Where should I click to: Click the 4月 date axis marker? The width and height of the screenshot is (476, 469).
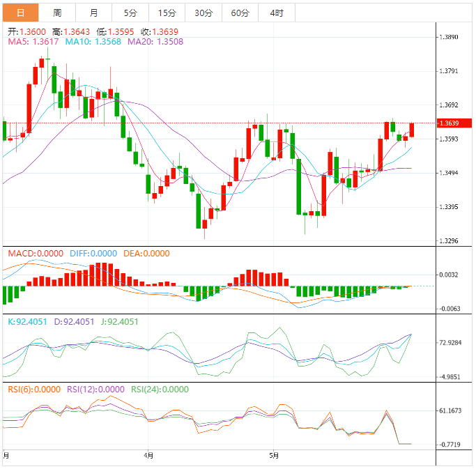(147, 455)
